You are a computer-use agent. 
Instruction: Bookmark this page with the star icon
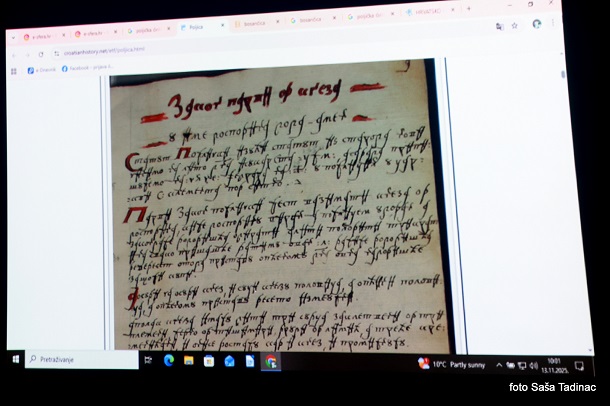point(514,25)
